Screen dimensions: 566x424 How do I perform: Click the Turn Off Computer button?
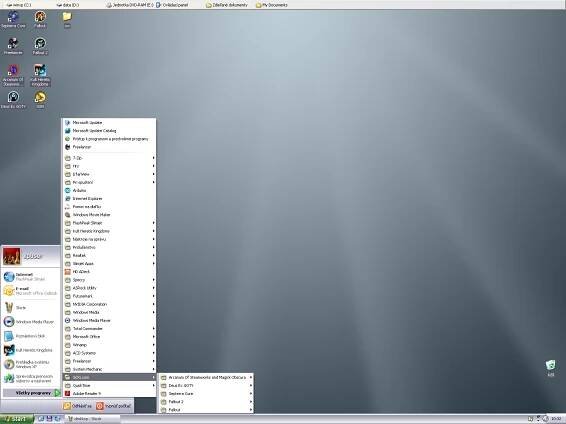[x=113, y=406]
